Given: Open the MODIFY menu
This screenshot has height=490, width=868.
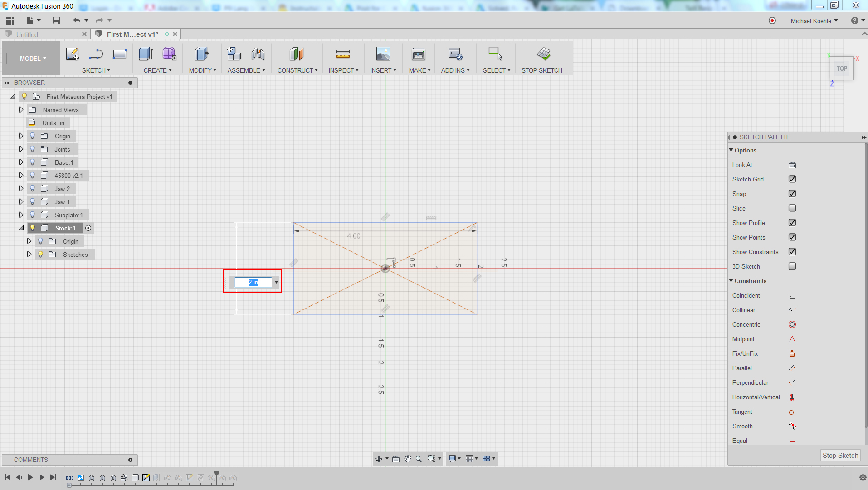Looking at the screenshot, I should tap(202, 70).
